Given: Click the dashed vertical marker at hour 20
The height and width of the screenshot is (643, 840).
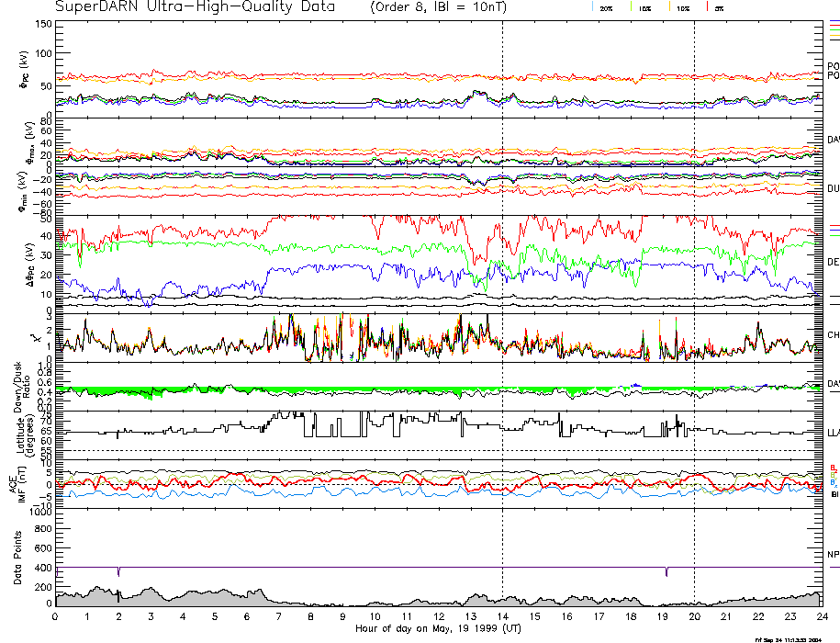Looking at the screenshot, I should point(694,276).
